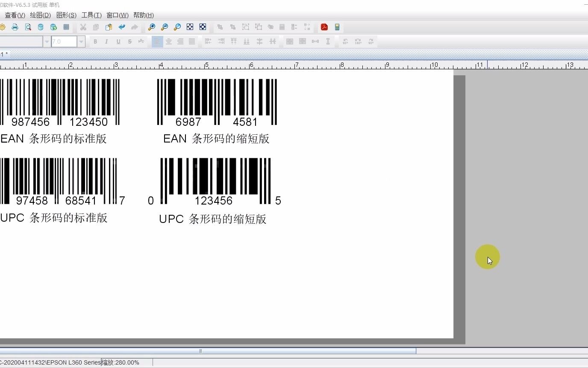Select center text alignment
588x368 pixels.
click(x=169, y=42)
